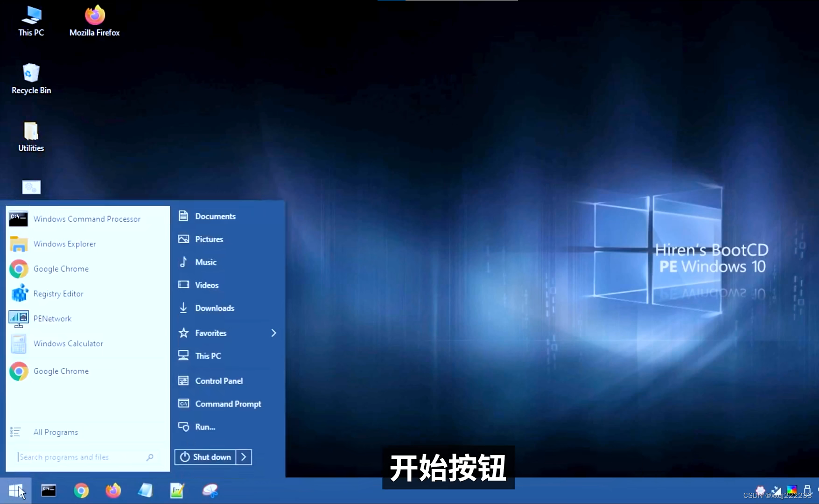This screenshot has height=504, width=819.
Task: Open the Snipping Tool from the taskbar
Action: coord(210,490)
